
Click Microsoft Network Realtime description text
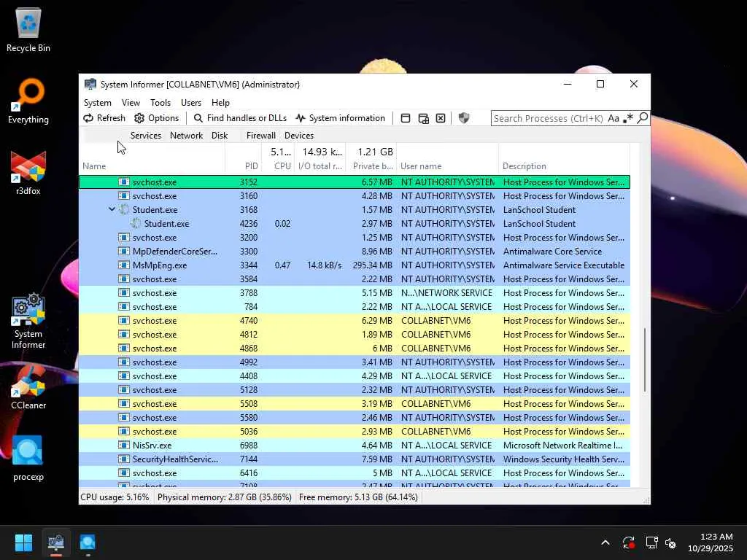pos(562,446)
